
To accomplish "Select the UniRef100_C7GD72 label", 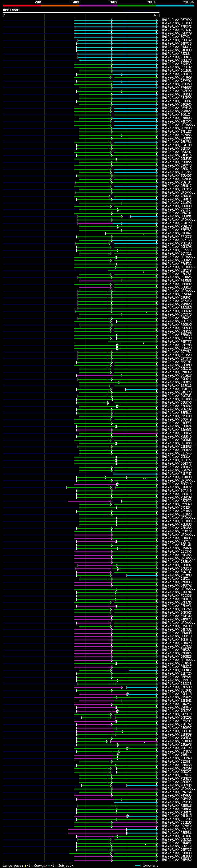I will pos(177,487).
